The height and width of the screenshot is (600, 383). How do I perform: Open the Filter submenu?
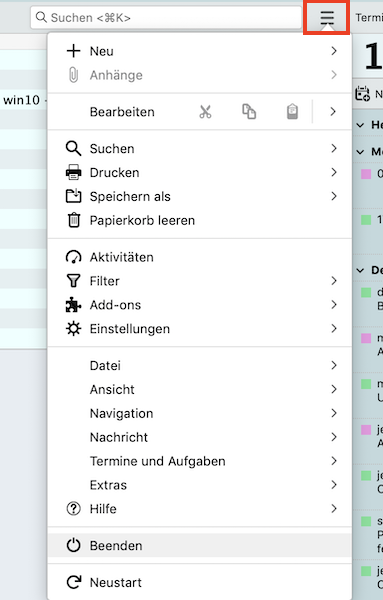click(x=200, y=281)
